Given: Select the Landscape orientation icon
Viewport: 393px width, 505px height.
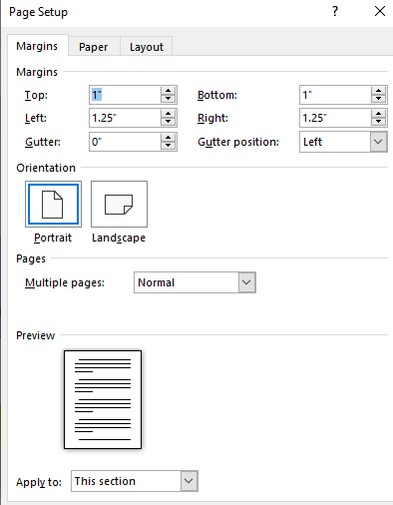Looking at the screenshot, I should (x=119, y=204).
